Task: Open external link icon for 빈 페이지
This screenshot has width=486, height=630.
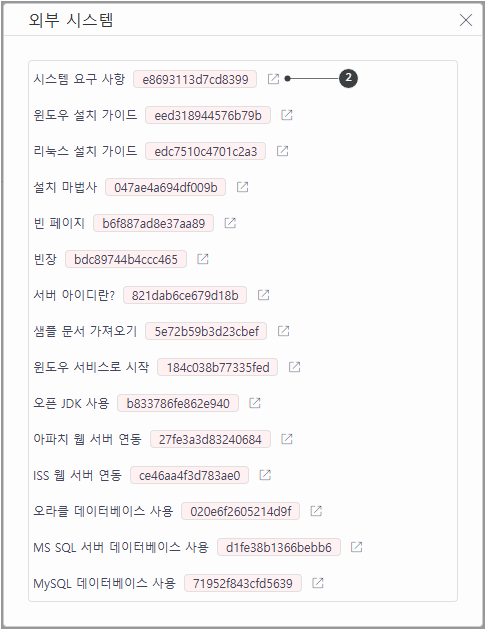Action: point(230,223)
